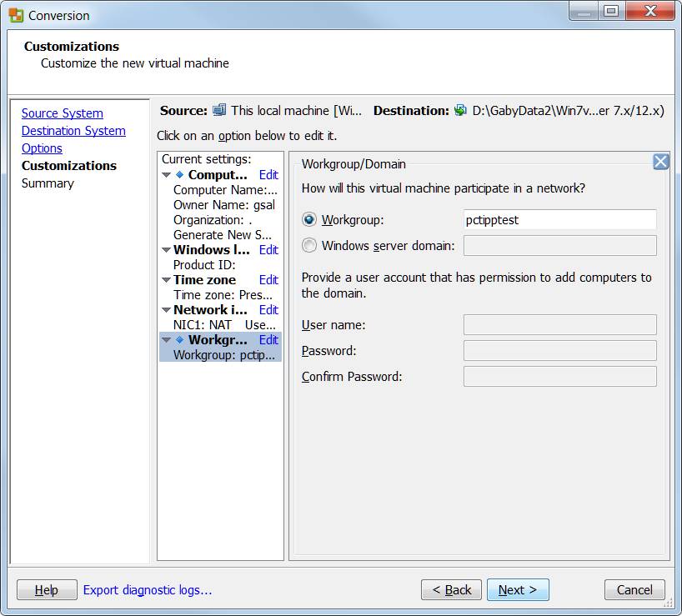This screenshot has height=616, width=682.
Task: Edit the Time zone settings
Action: coord(268,280)
